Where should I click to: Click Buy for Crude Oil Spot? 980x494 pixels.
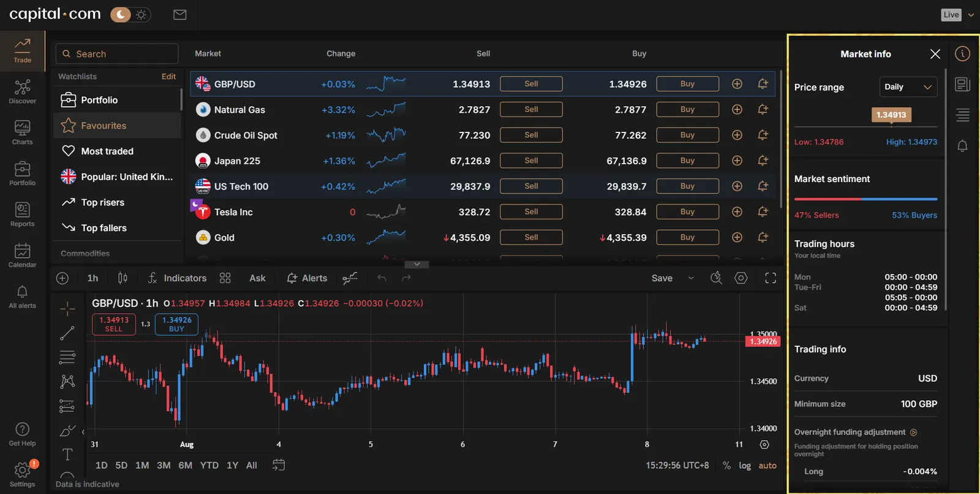[x=687, y=135]
